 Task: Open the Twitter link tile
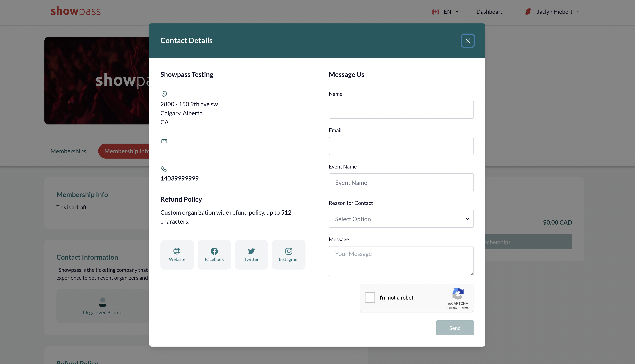tap(251, 255)
